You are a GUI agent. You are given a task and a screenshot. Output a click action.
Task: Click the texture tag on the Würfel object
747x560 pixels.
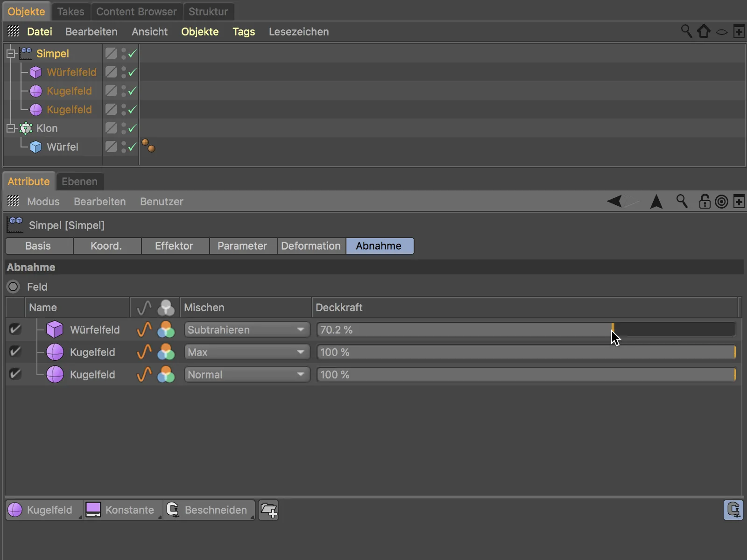[148, 146]
